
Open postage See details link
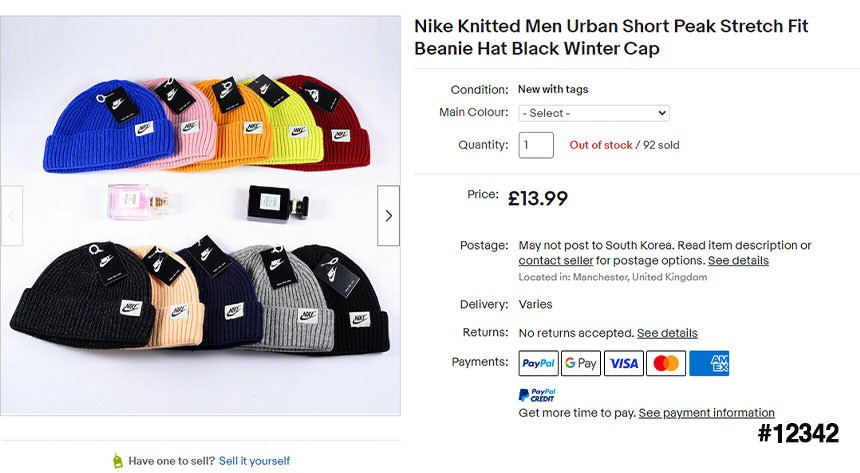[x=738, y=261]
